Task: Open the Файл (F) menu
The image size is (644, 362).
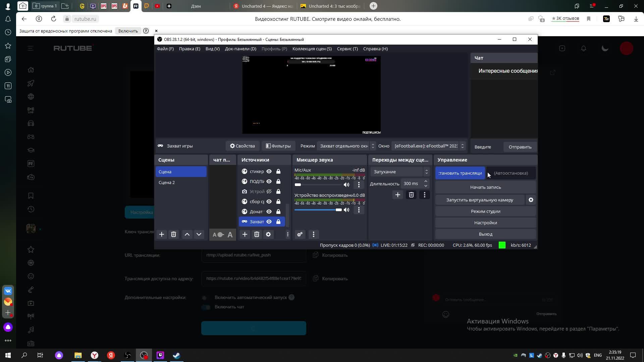Action: 165,49
